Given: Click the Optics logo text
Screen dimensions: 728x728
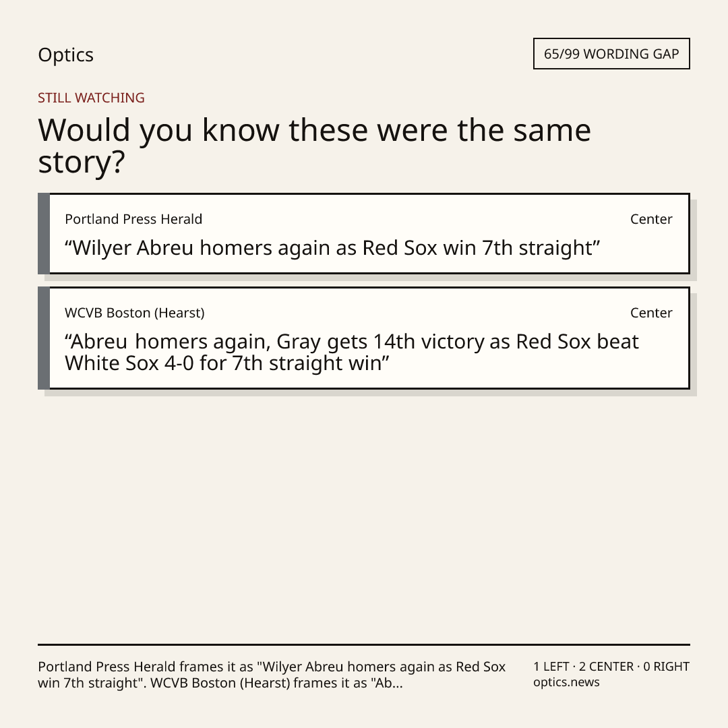Looking at the screenshot, I should (x=65, y=55).
